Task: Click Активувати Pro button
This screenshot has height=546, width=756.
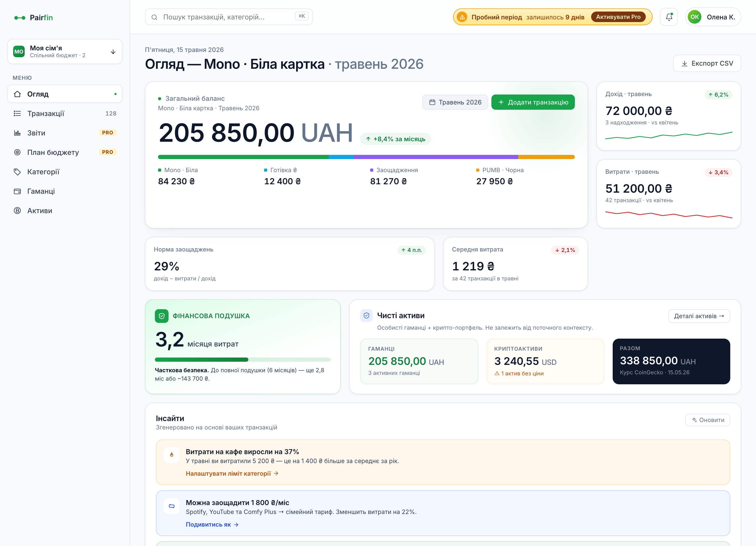Action: coord(618,17)
